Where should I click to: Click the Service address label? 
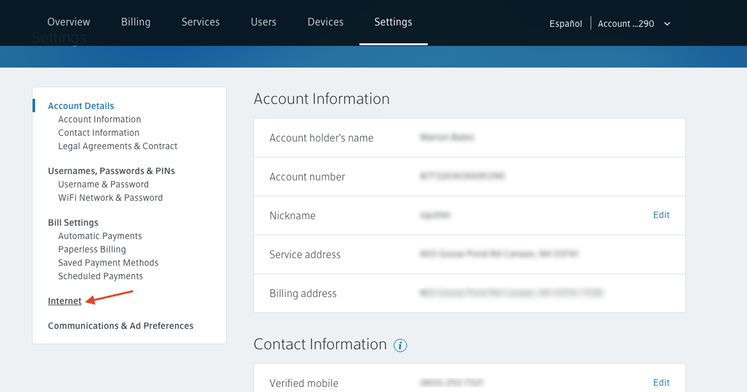click(x=305, y=254)
